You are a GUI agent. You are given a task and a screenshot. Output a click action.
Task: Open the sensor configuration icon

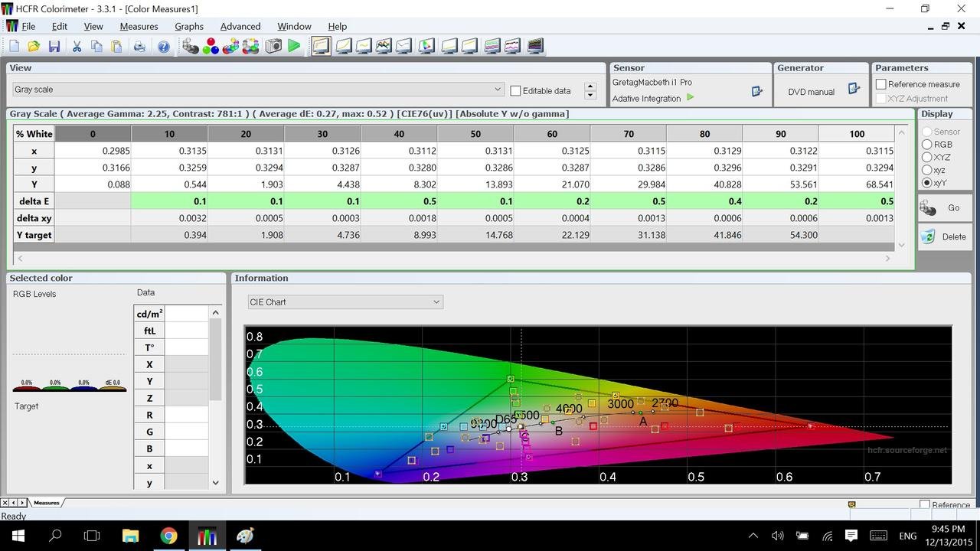tap(756, 91)
